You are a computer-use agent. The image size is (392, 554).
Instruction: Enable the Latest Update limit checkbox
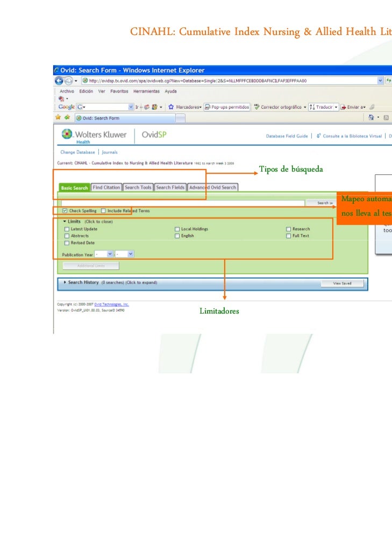point(67,229)
